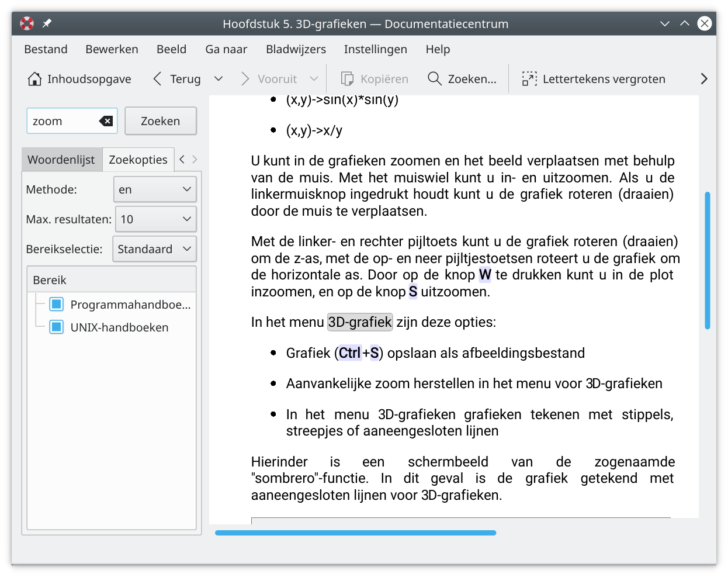The width and height of the screenshot is (728, 577).
Task: Open the Ga naar menu
Action: click(x=226, y=49)
